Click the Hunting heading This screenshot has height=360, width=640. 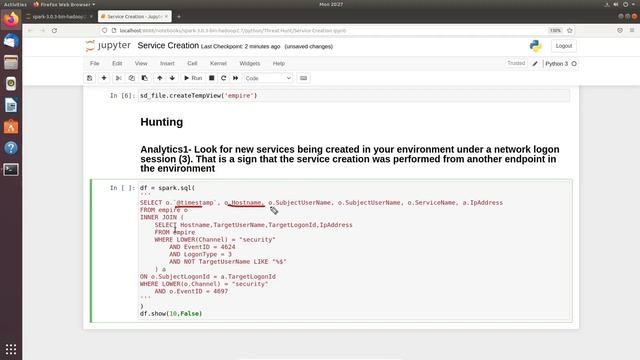click(162, 122)
